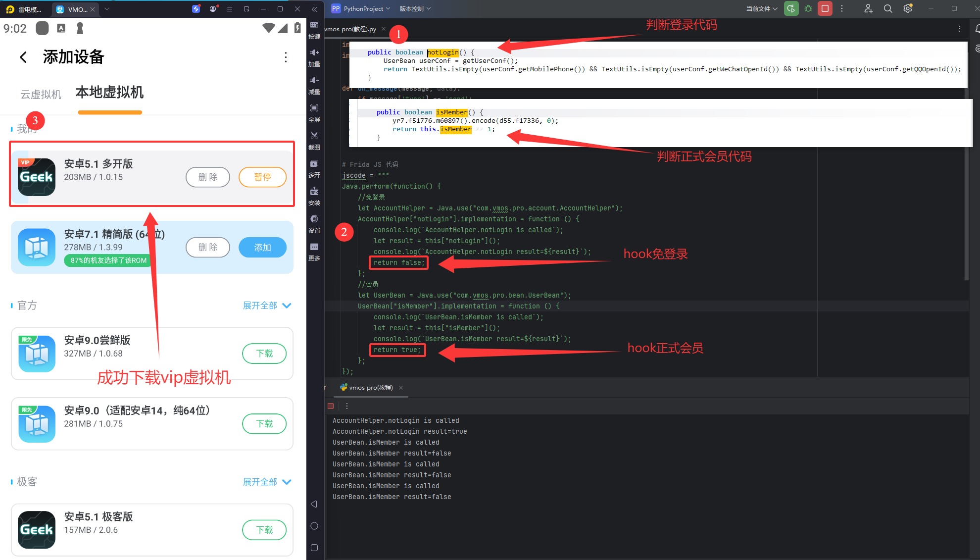
Task: Add the 安卓7.1 精简版 virtual machine
Action: coord(262,248)
